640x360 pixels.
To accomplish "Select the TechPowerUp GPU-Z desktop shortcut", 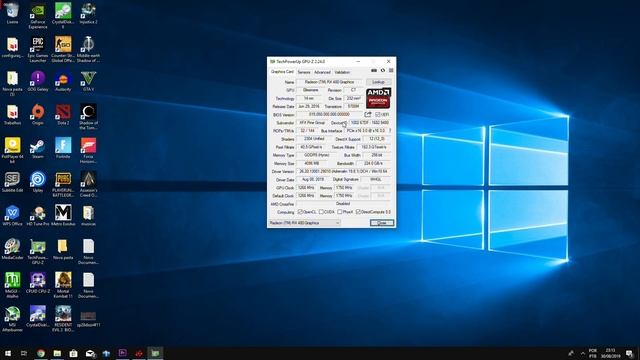I will [38, 252].
